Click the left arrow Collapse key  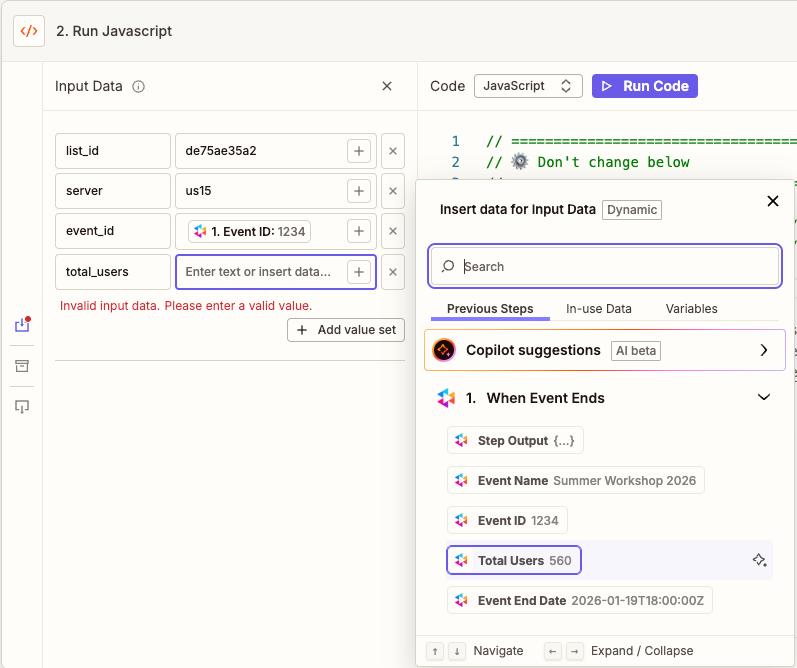[x=553, y=651]
